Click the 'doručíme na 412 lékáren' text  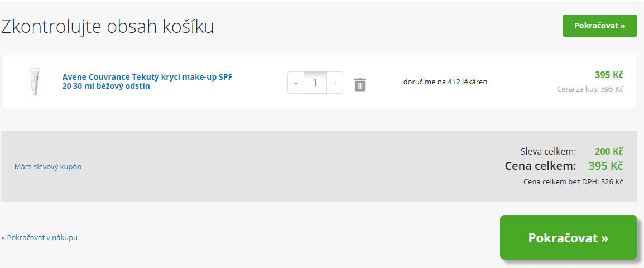pyautogui.click(x=445, y=82)
